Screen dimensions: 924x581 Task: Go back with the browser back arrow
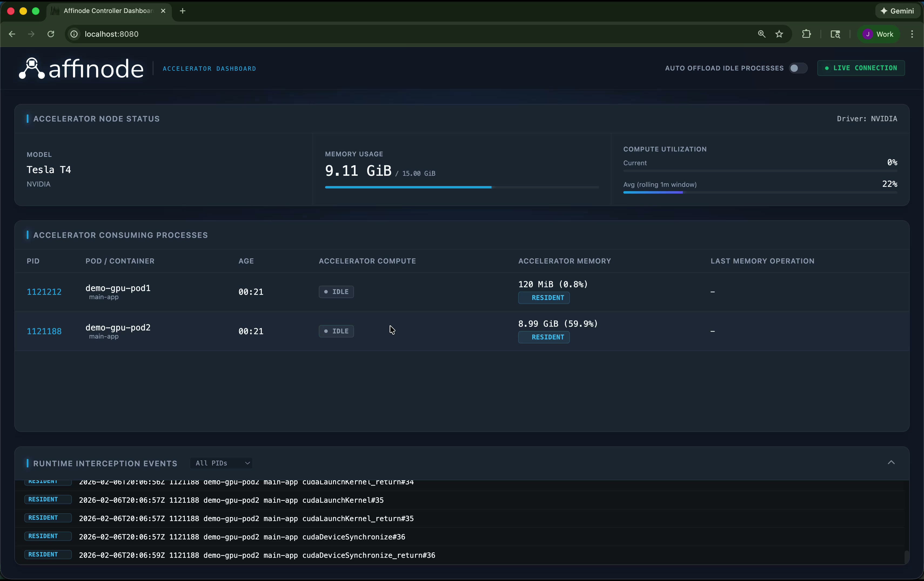point(12,34)
